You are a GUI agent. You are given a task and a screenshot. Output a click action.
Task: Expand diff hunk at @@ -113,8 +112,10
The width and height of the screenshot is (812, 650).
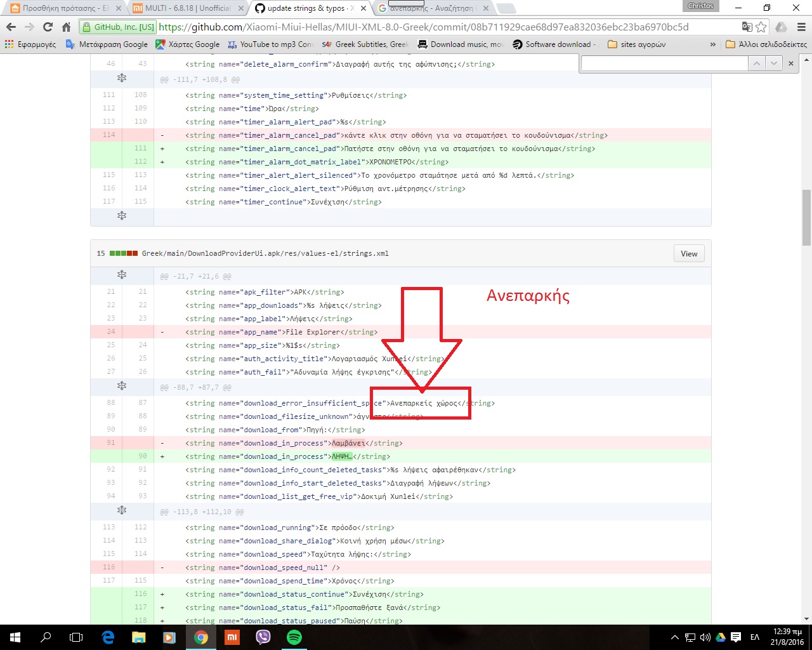122,510
